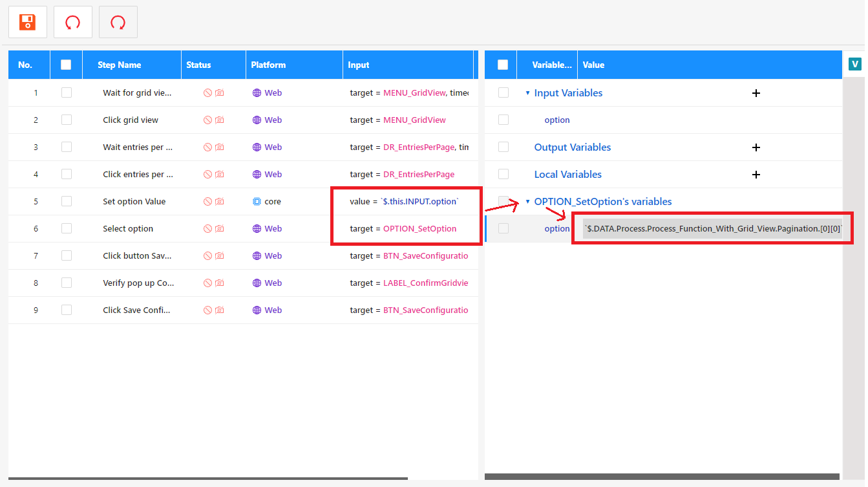Check the box for Verify pop up step
This screenshot has height=487, width=868.
67,283
